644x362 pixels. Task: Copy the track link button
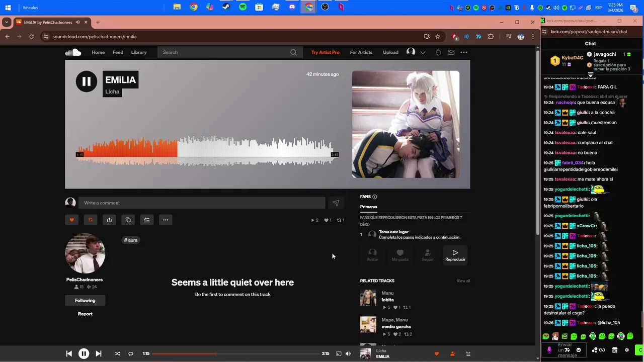(128, 220)
